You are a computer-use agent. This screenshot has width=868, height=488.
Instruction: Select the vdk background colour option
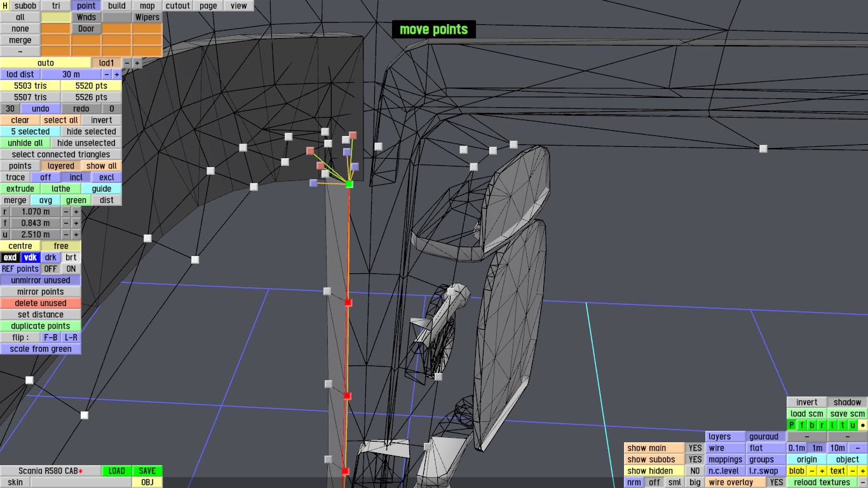[x=31, y=257]
